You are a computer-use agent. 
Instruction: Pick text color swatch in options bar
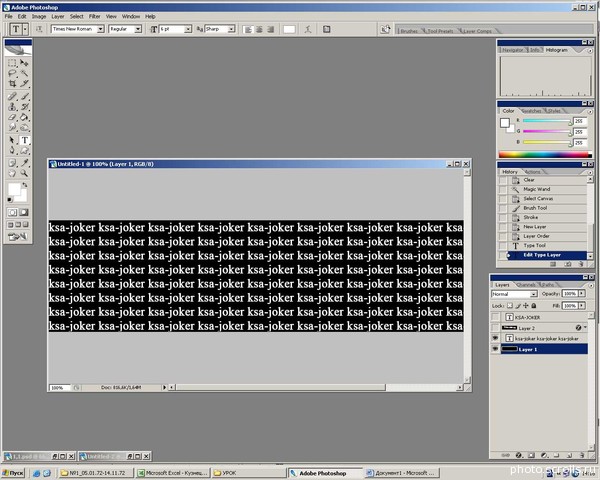point(289,29)
